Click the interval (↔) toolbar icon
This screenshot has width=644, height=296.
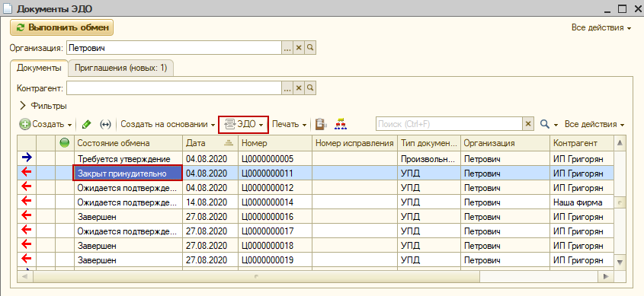pos(105,124)
